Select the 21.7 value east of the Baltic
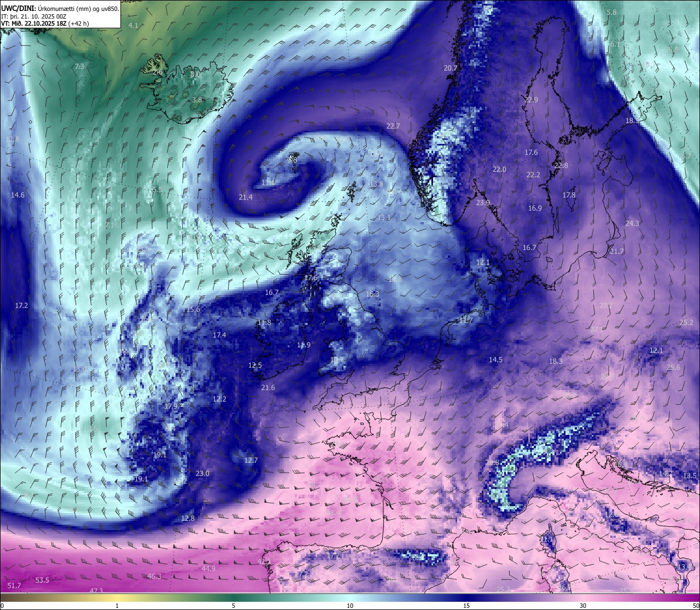This screenshot has height=610, width=700. pos(616,252)
